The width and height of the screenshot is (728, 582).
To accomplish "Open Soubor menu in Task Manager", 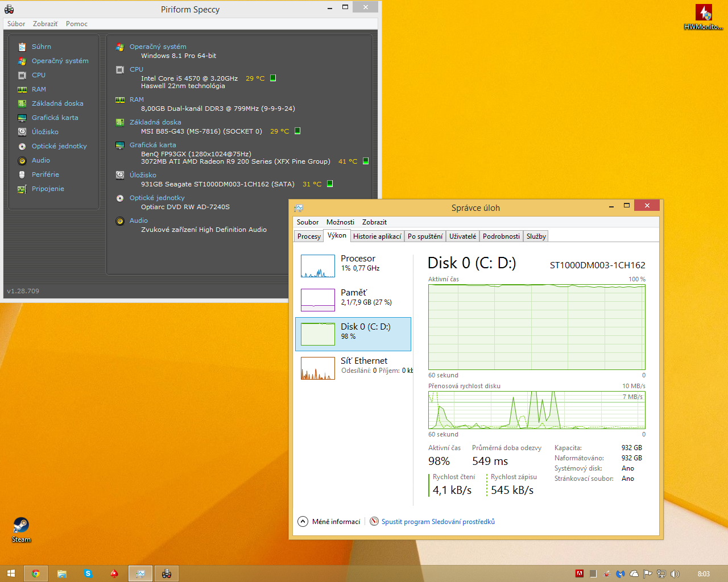I will point(308,222).
